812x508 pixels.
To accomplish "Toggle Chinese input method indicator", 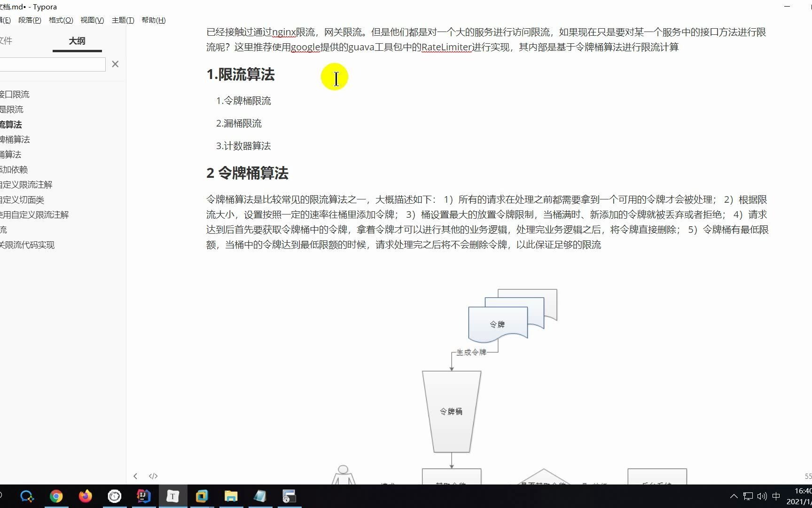I will (x=776, y=496).
